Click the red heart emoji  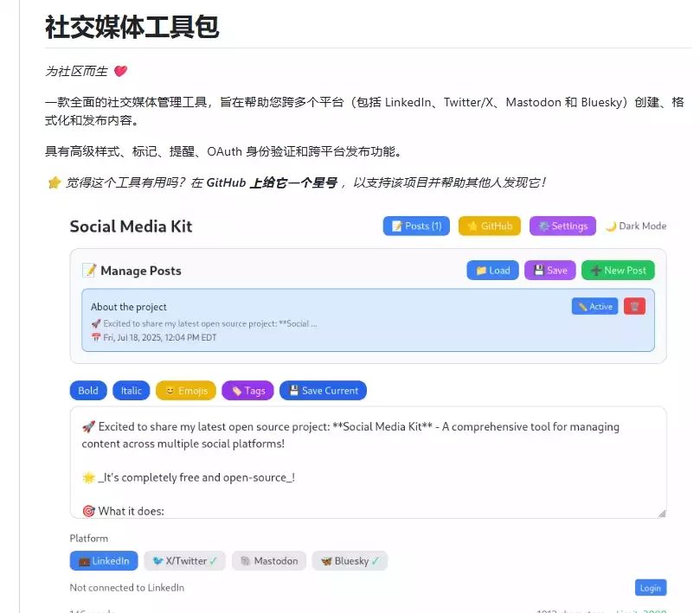(x=120, y=71)
